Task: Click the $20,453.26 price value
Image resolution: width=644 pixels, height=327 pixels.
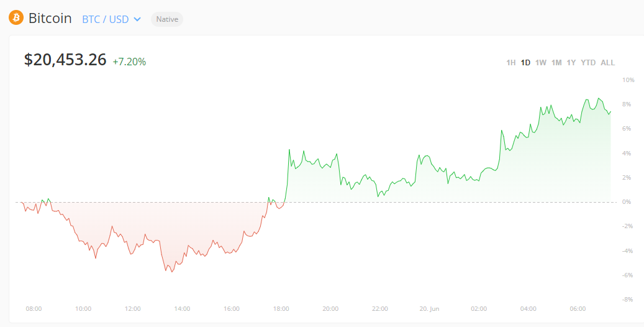Action: tap(65, 60)
